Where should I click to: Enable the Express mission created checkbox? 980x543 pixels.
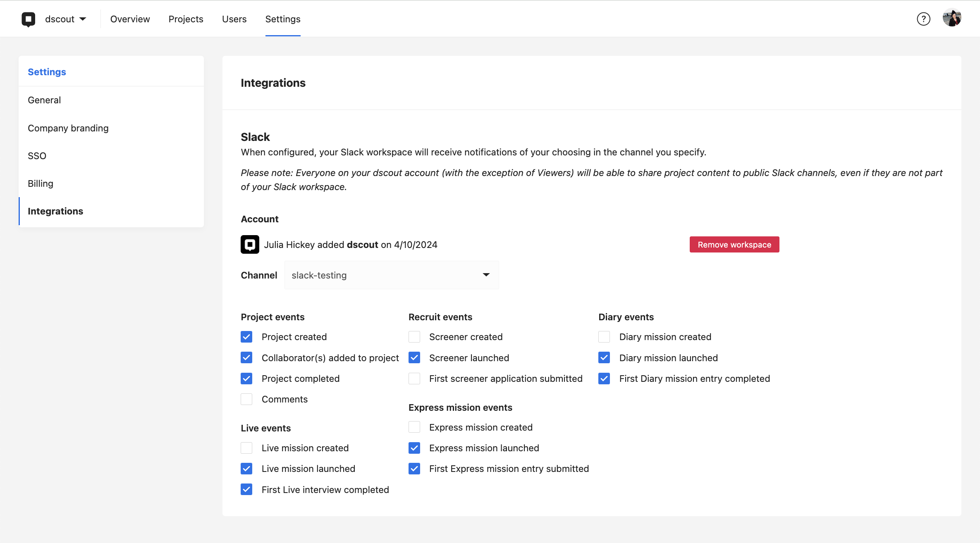(414, 427)
